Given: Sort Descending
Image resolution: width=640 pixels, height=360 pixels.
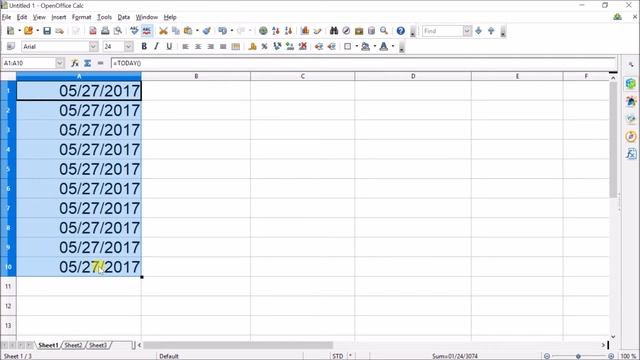Looking at the screenshot, I should click(288, 31).
